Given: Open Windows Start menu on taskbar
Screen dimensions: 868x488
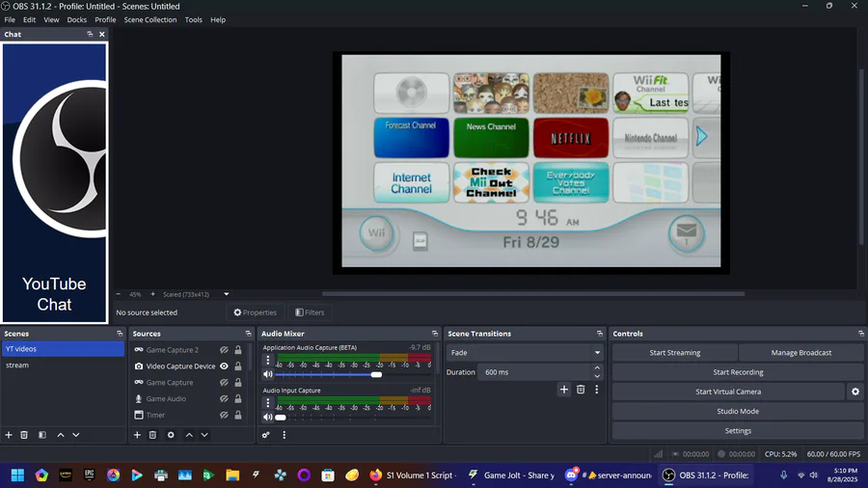Looking at the screenshot, I should point(17,475).
